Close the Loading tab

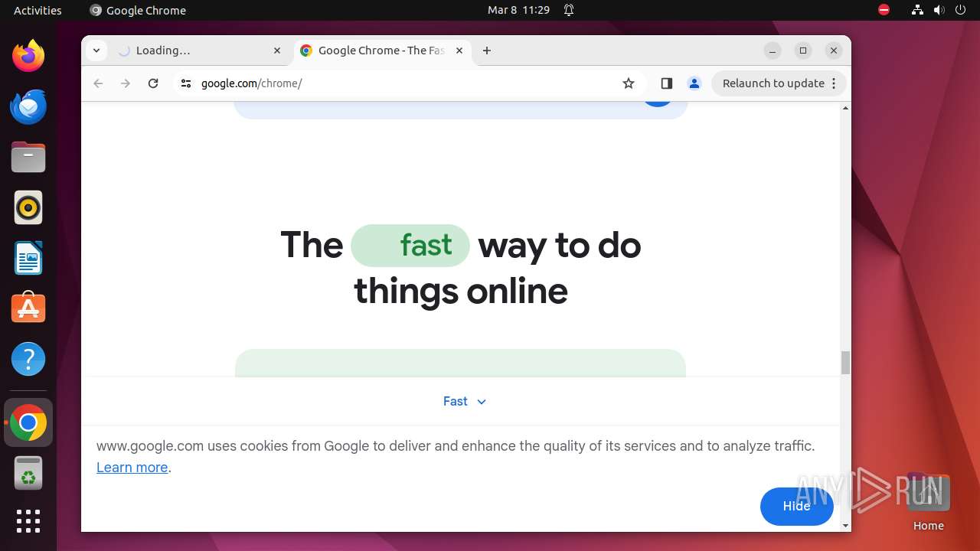[277, 51]
